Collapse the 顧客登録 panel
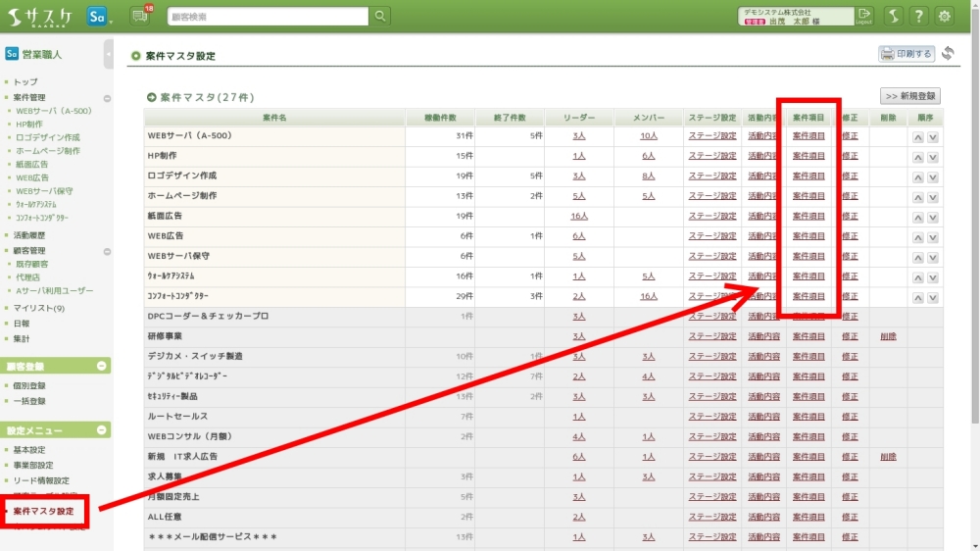 (x=102, y=367)
